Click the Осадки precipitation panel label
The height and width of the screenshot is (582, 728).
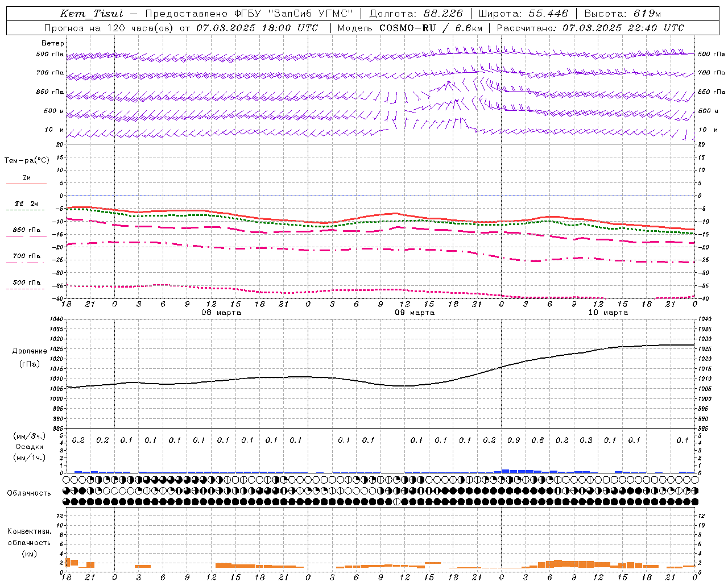coord(29,447)
